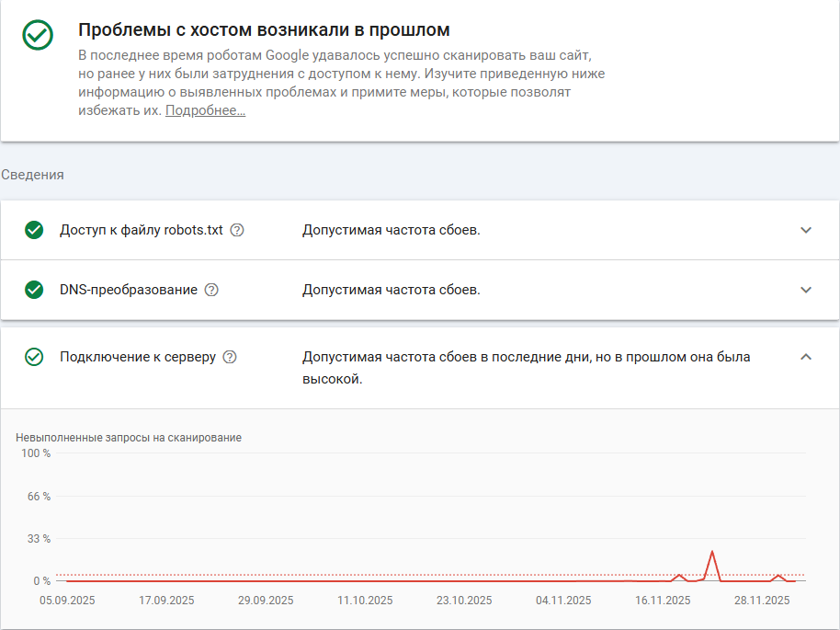This screenshot has width=840, height=630.
Task: Click the 100 % axis label
Action: click(x=36, y=453)
